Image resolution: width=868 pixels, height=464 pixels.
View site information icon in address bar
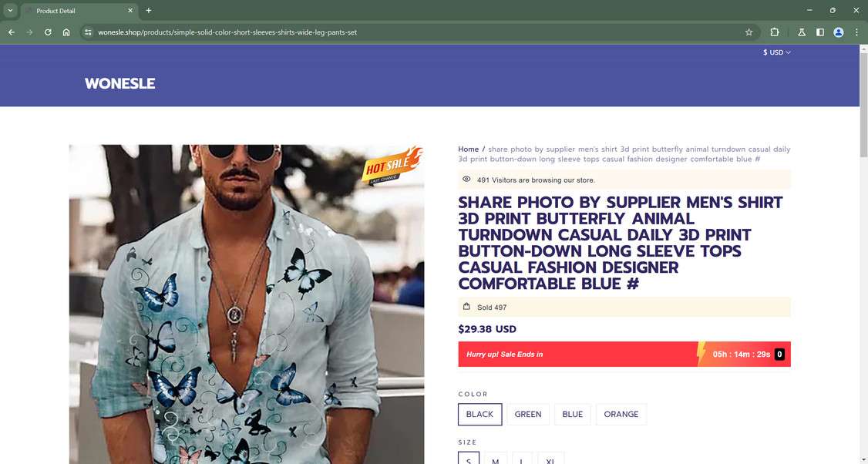(88, 32)
